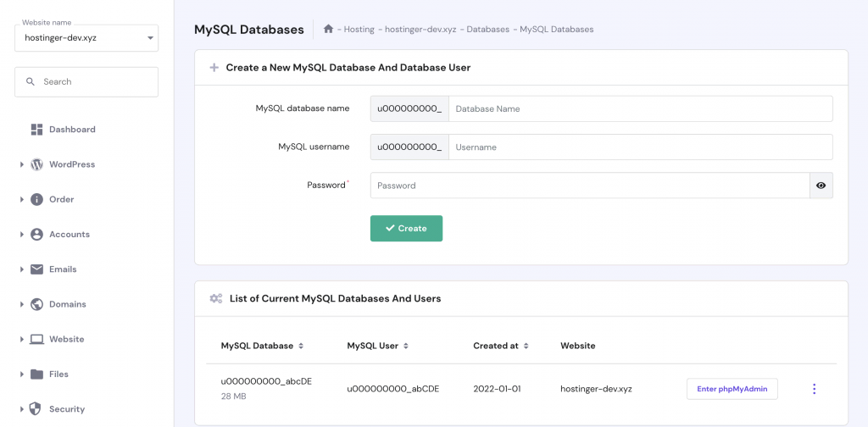Screen dimensions: 868x427
Task: Click the home icon in breadcrumb
Action: pos(328,29)
